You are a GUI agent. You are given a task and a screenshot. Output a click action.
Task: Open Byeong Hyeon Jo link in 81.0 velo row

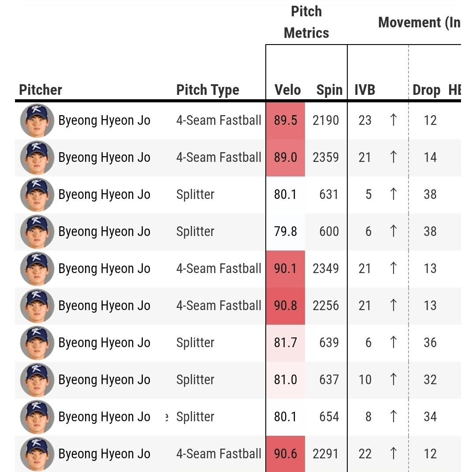(104, 380)
